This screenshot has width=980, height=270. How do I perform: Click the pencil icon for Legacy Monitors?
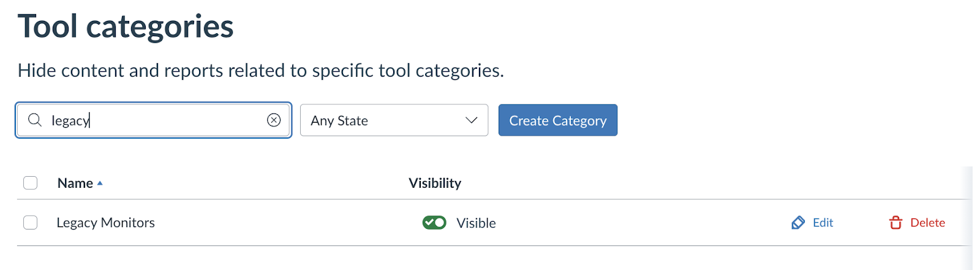(798, 223)
